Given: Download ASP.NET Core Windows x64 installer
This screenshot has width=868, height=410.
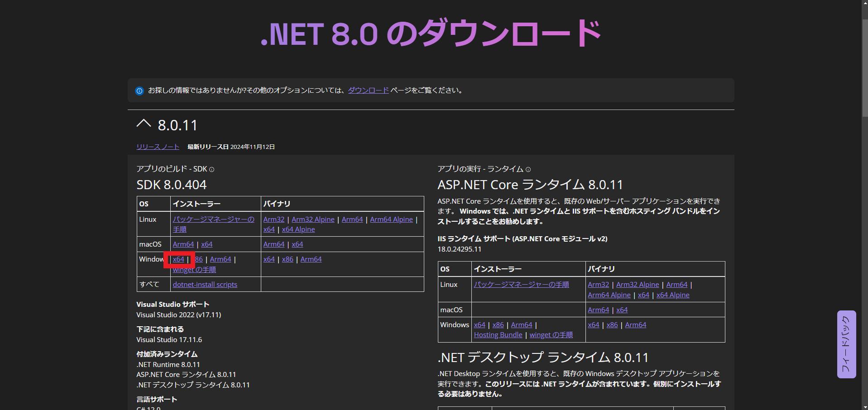Looking at the screenshot, I should (x=480, y=324).
